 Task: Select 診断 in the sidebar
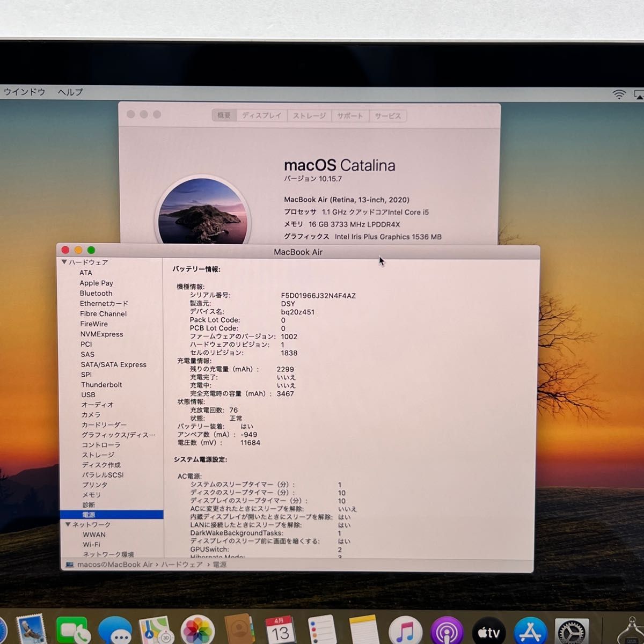pos(89,505)
